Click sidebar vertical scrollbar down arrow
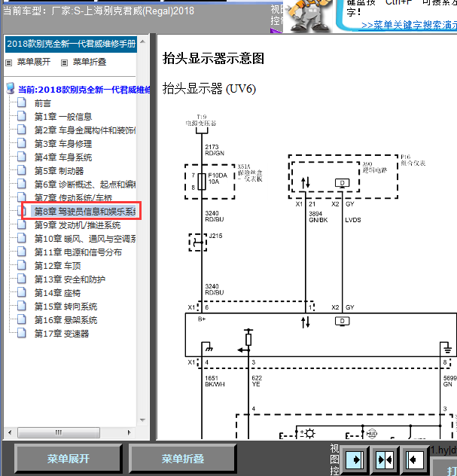 [142, 420]
